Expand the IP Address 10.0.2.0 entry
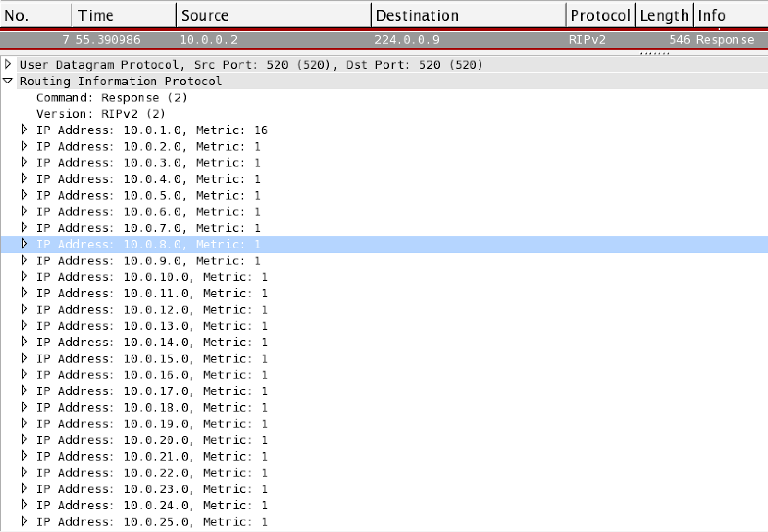Viewport: 768px width, 532px height. [x=24, y=146]
